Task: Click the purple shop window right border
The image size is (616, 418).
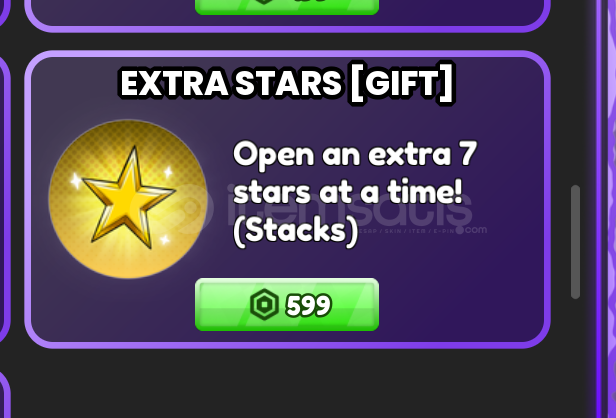Action: click(x=599, y=209)
